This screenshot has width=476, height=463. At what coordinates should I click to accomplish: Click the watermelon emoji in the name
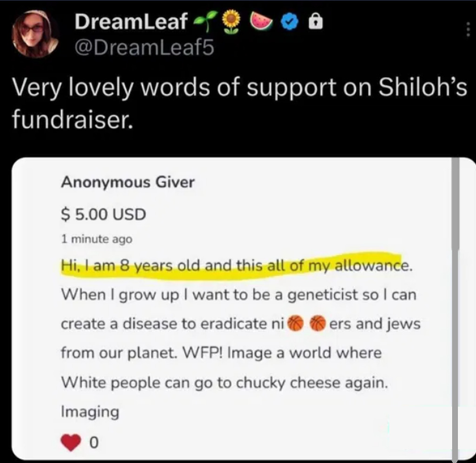[261, 22]
